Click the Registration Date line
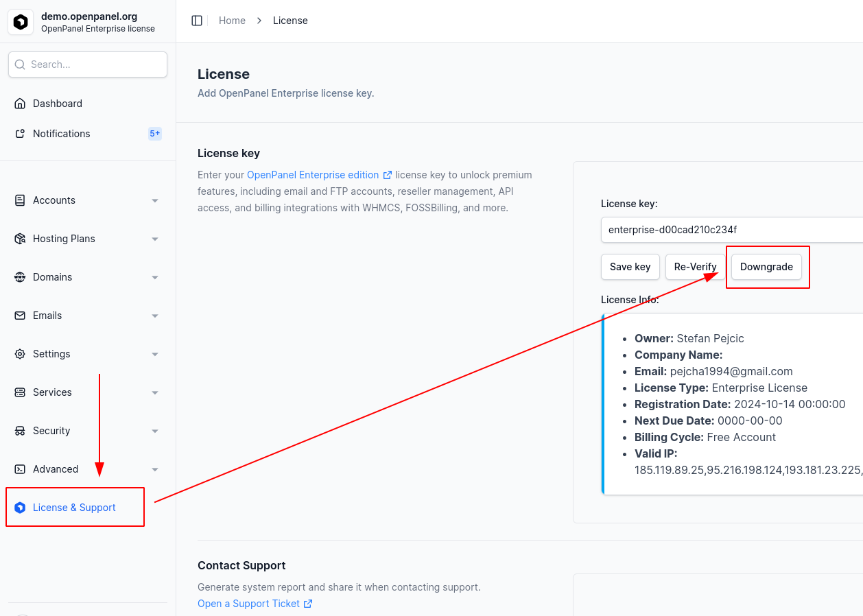The height and width of the screenshot is (616, 863). pos(740,404)
